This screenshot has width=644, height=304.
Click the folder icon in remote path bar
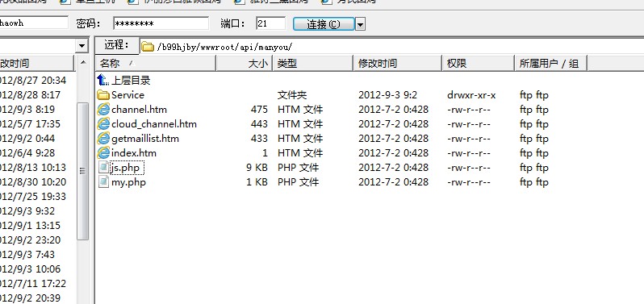click(x=148, y=47)
